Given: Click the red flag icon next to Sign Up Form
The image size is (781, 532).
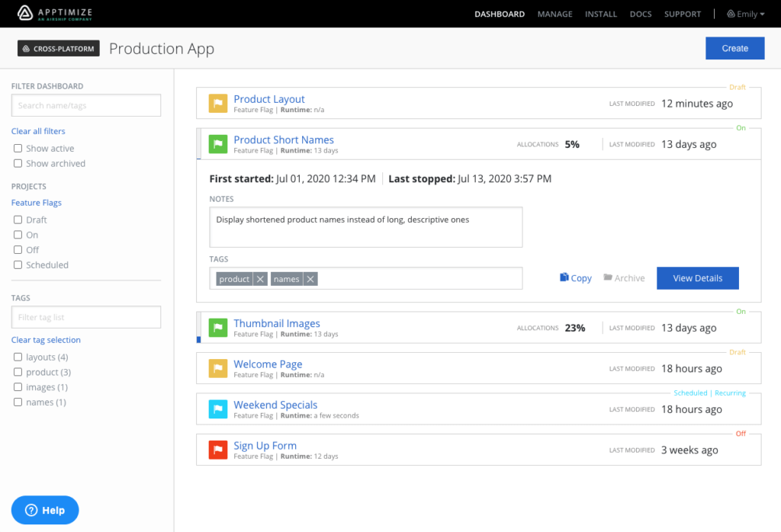Looking at the screenshot, I should coord(218,450).
